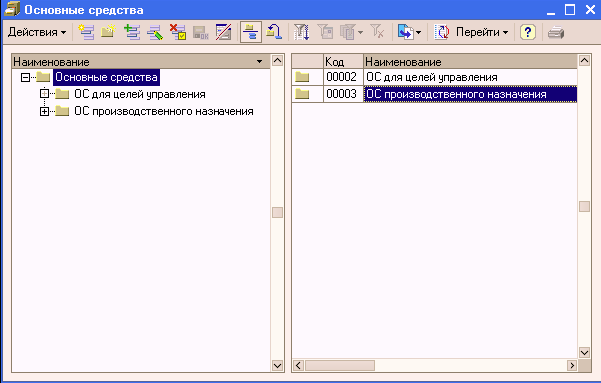Click the Mark for deletion icon
The image size is (601, 383).
[178, 32]
